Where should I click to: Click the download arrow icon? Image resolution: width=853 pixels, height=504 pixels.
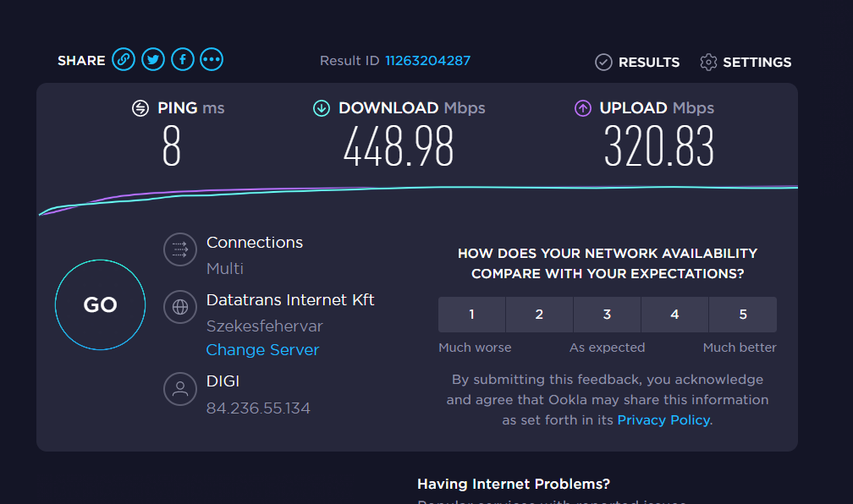pos(322,108)
